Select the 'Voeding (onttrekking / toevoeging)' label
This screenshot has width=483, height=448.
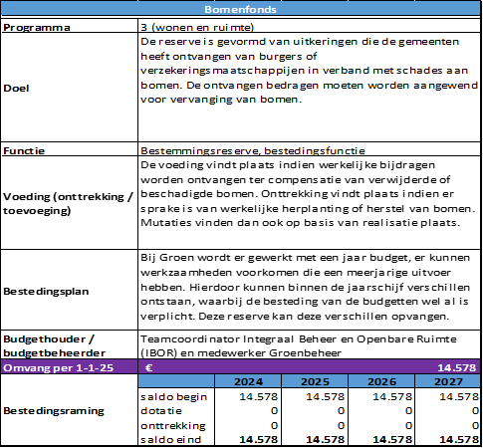point(69,203)
